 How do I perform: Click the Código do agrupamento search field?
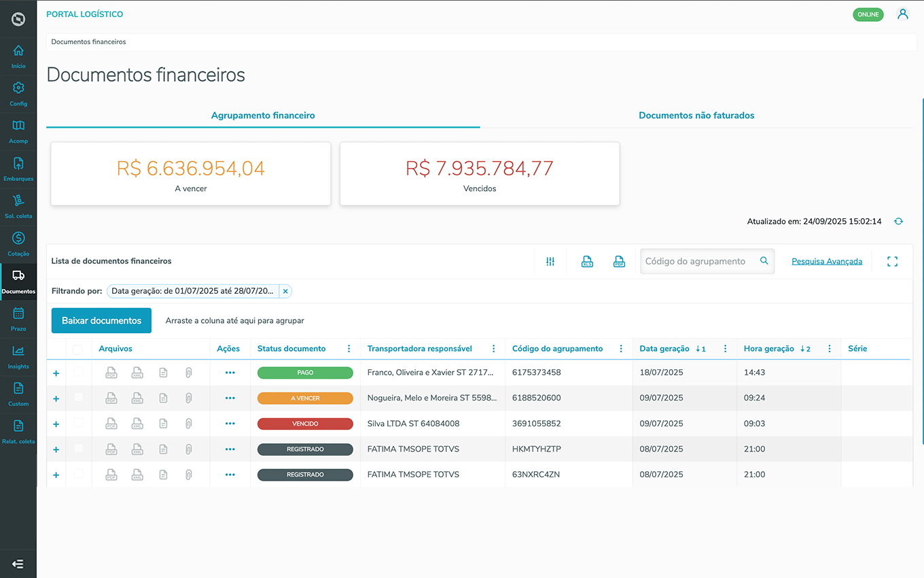[x=698, y=262]
